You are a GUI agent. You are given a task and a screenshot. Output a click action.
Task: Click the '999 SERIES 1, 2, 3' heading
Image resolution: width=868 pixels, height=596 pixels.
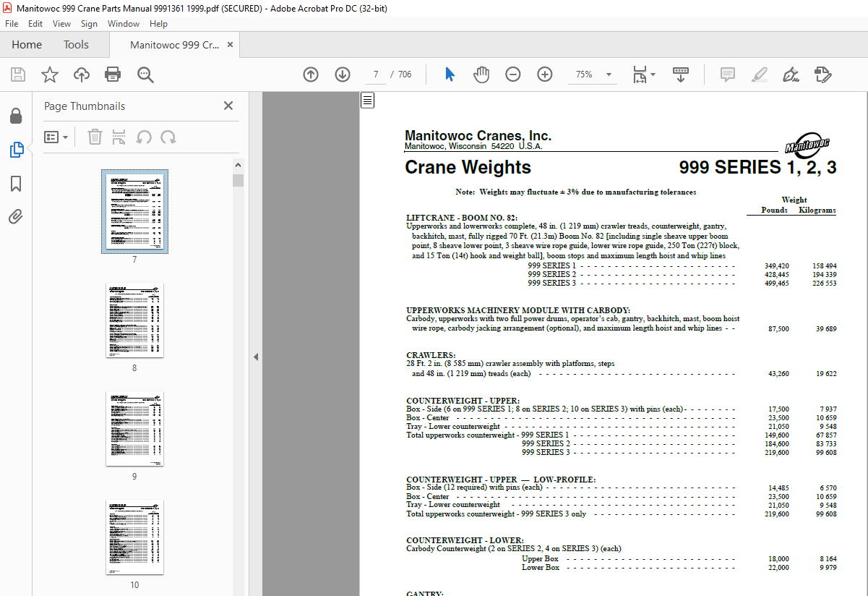(x=757, y=167)
